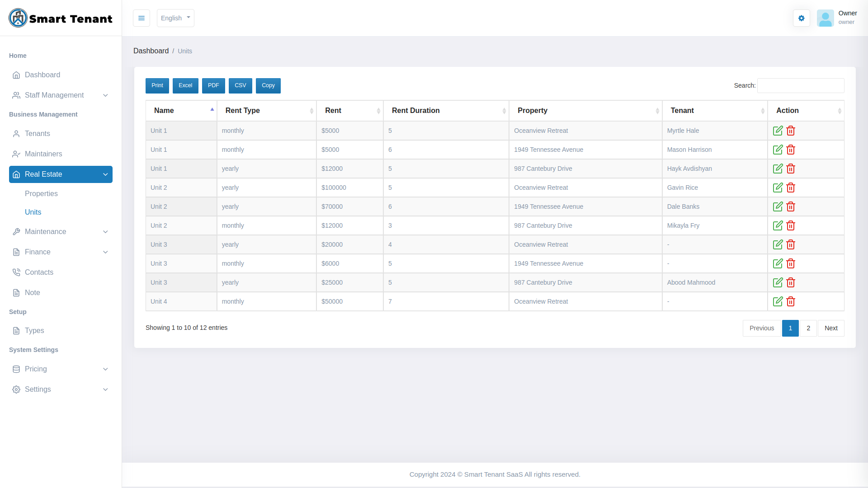This screenshot has height=488, width=868.
Task: Go to page 2 of the units list
Action: point(808,328)
